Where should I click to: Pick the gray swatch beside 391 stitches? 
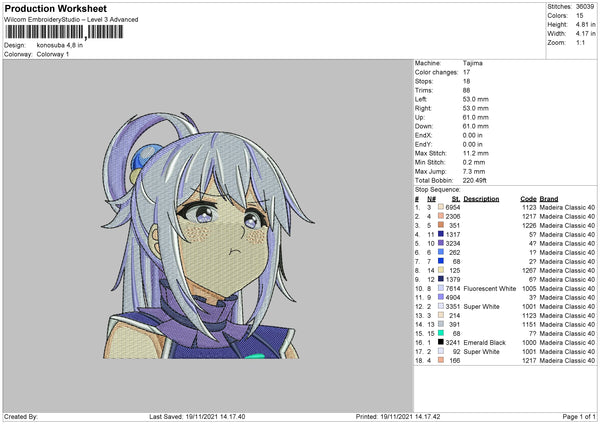(x=441, y=324)
